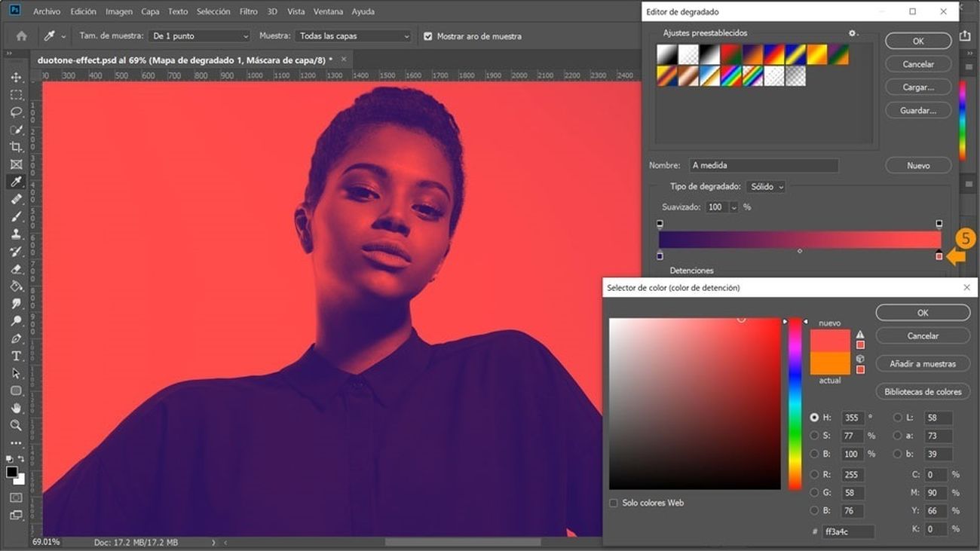Enable the Solo colores Web checkbox
Image resolution: width=980 pixels, height=551 pixels.
tap(613, 503)
